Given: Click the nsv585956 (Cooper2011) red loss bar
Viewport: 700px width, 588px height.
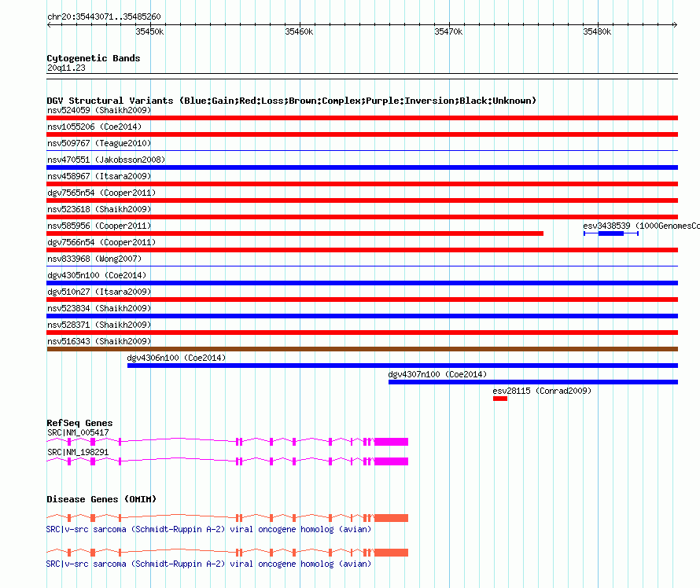Looking at the screenshot, I should 295,233.
